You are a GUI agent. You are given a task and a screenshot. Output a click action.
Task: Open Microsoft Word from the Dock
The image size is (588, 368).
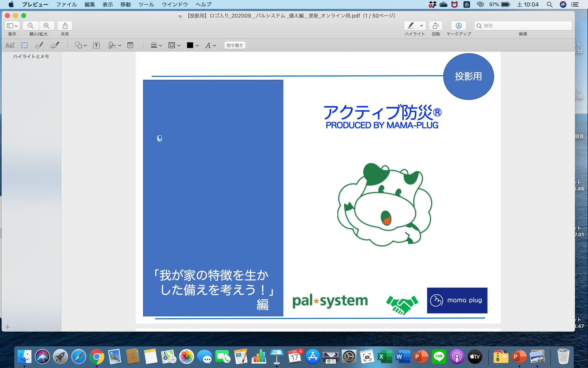tap(403, 357)
